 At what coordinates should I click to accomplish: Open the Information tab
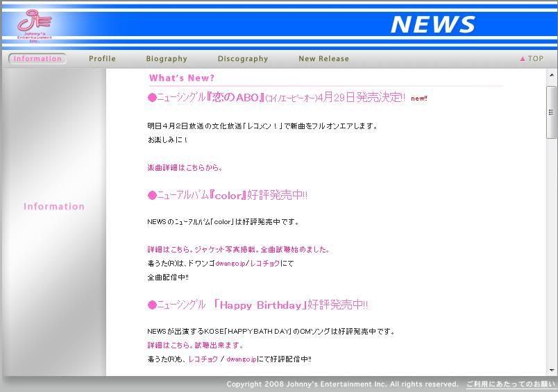click(37, 59)
